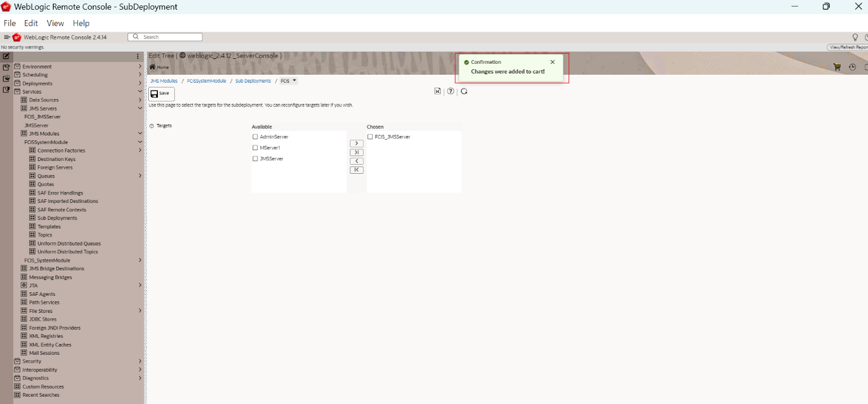
Task: Tick the AdminServer checkbox in Available
Action: 255,137
